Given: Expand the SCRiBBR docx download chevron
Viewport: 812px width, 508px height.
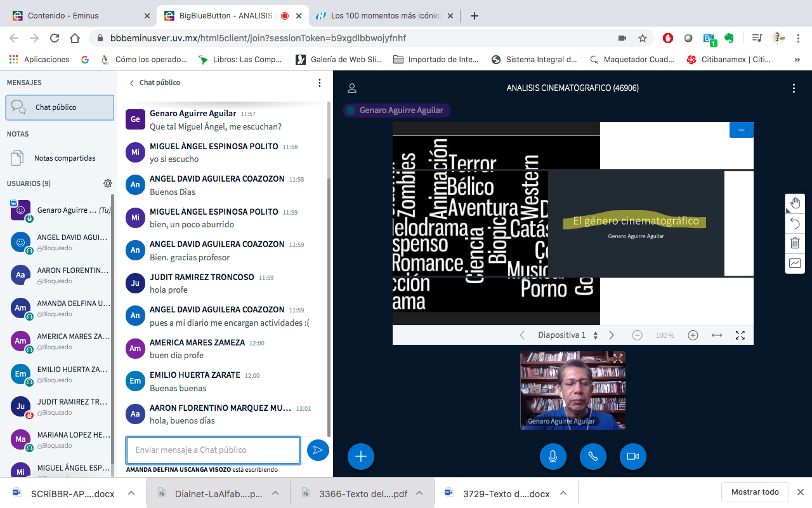Looking at the screenshot, I should [x=131, y=493].
